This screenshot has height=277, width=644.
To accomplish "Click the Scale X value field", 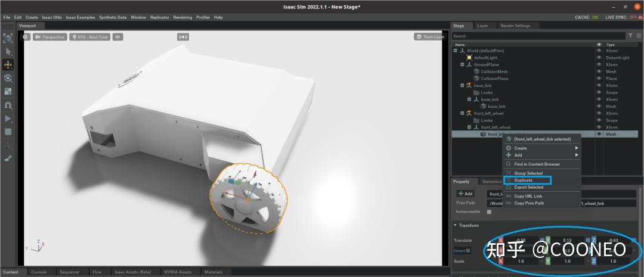I will pyautogui.click(x=521, y=261).
